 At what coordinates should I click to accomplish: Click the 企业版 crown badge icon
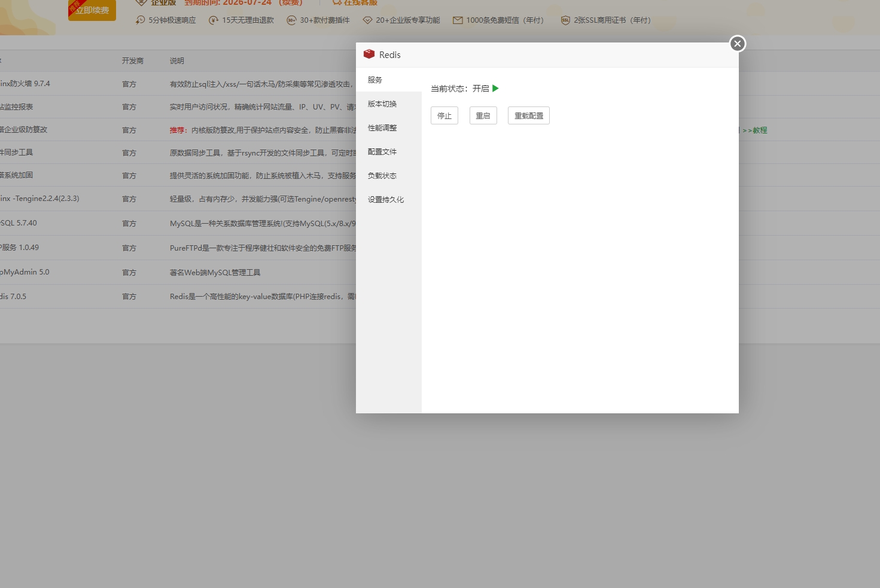click(x=141, y=2)
